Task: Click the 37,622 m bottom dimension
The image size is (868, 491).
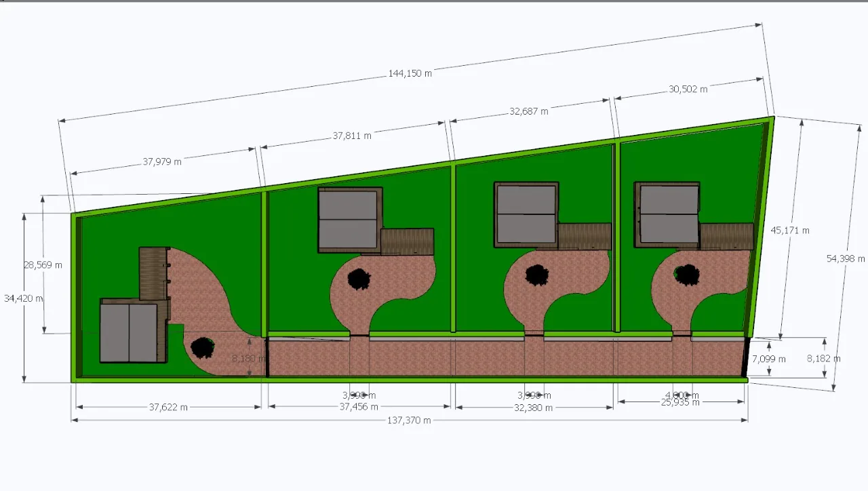Action: (x=168, y=408)
